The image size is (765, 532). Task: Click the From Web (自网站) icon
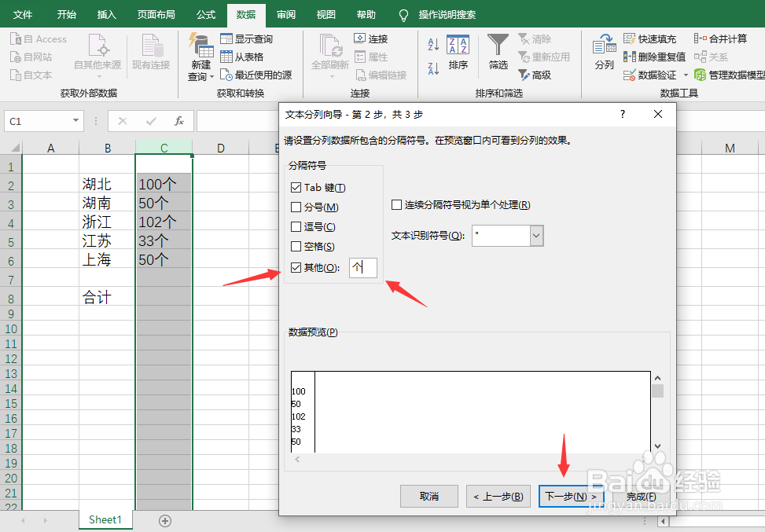click(x=16, y=57)
